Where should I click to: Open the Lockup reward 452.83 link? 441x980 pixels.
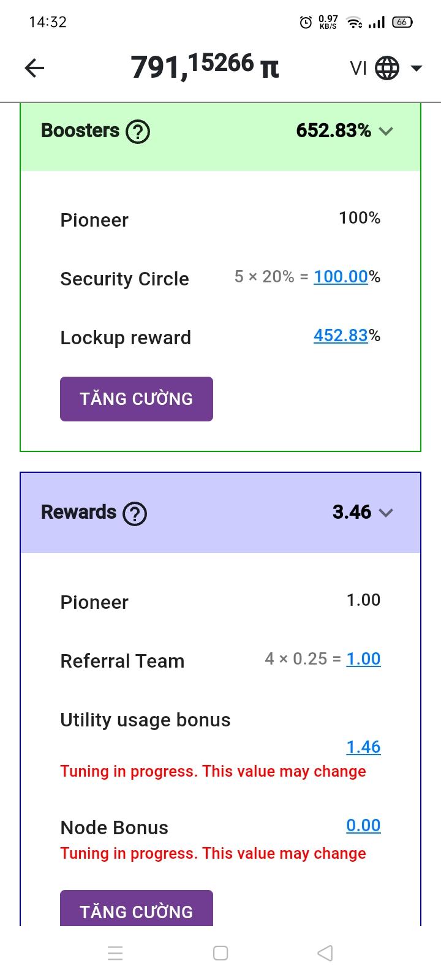point(341,336)
